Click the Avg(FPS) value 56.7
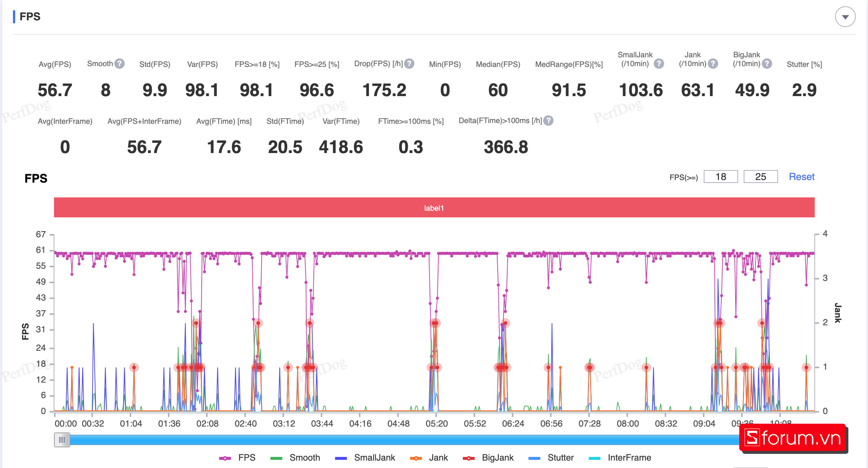This screenshot has height=468, width=868. [x=55, y=90]
